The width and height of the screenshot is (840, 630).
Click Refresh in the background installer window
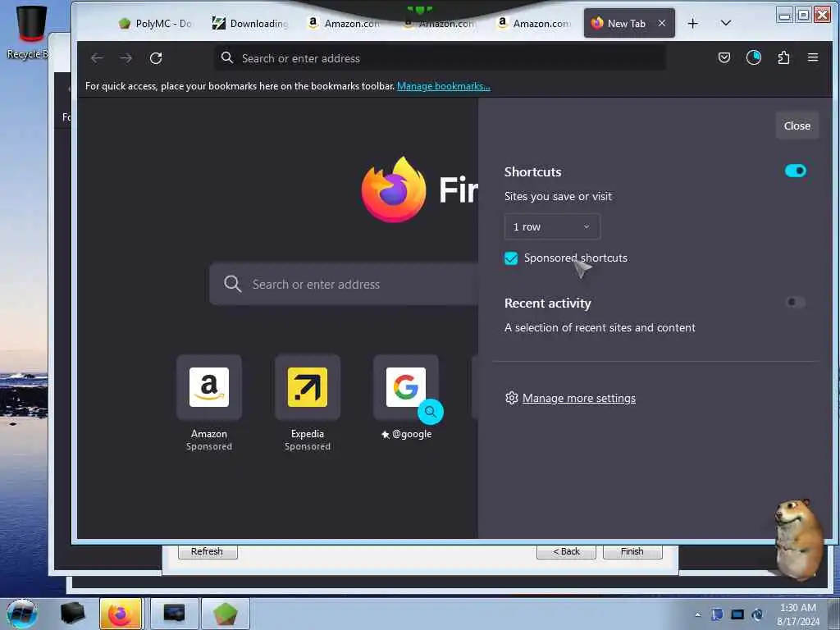(208, 551)
